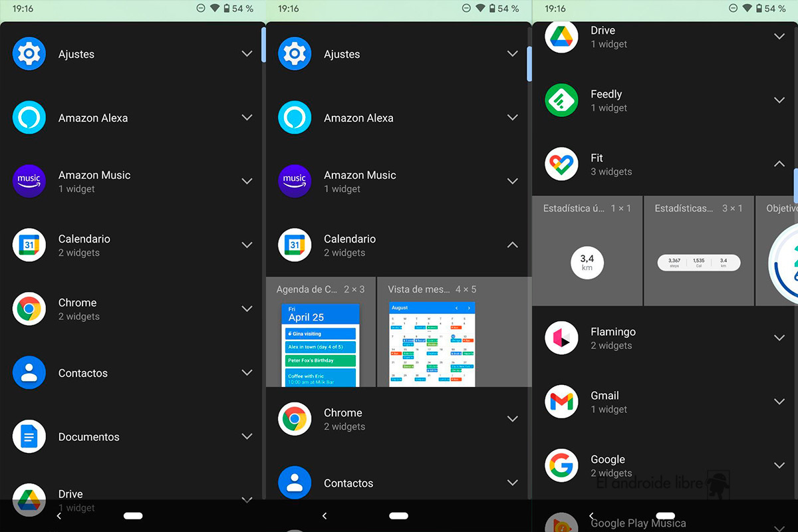Viewport: 798px width, 532px height.
Task: Grab the scrollbar thumb, right screen
Action: tap(795, 186)
